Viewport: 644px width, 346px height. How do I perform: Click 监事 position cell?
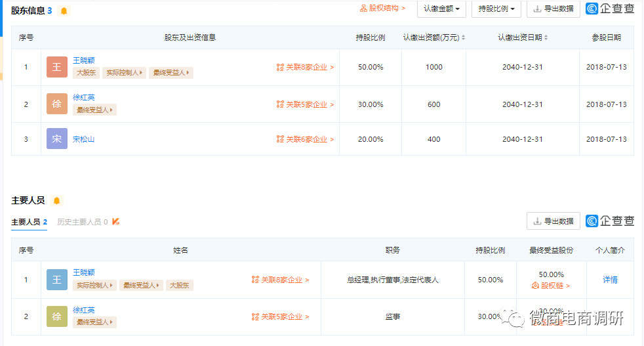click(393, 317)
